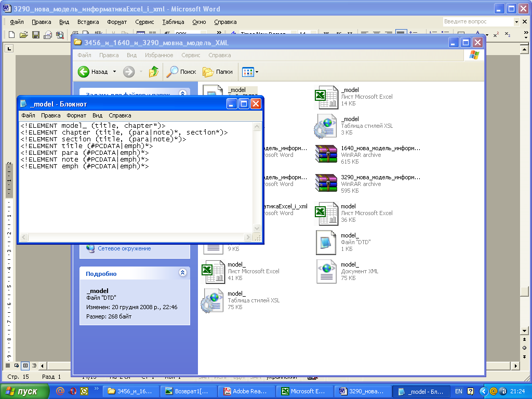
Task: Open Notepad's Формат menu
Action: [x=76, y=115]
